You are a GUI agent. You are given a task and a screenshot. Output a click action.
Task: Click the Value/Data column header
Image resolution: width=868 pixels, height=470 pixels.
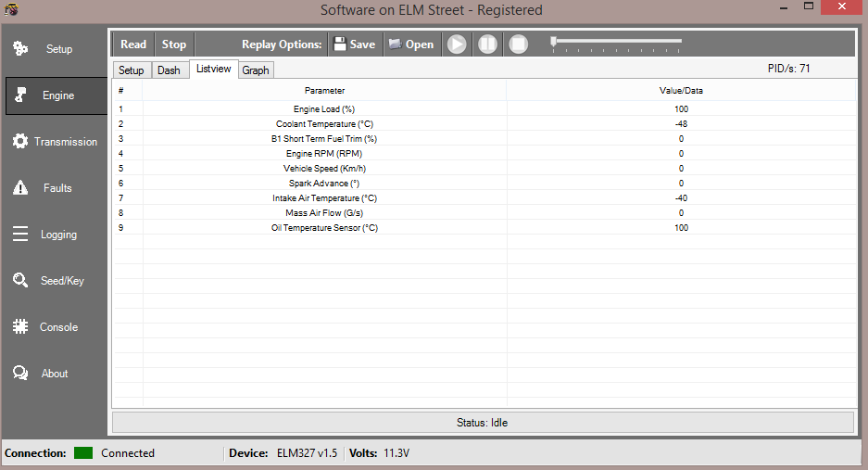(x=681, y=90)
